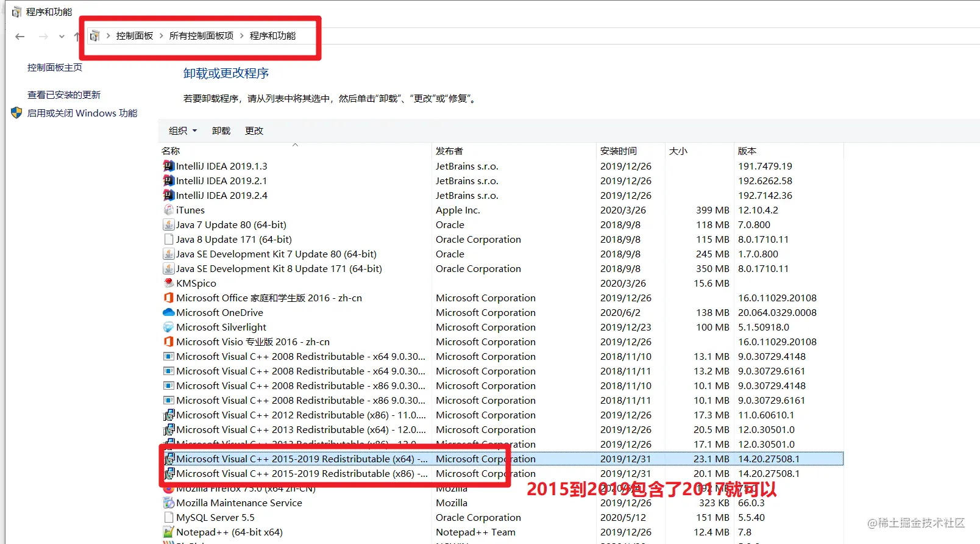Open the recent locations dropdown arrow
This screenshot has height=544, width=980.
[x=62, y=37]
